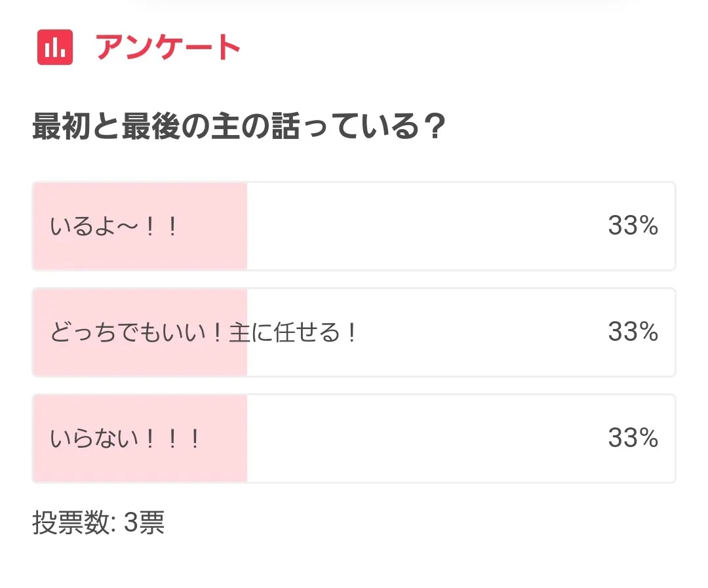Click the 33% result beside いらない！！！
Screen dimensions: 708x588
coord(633,438)
